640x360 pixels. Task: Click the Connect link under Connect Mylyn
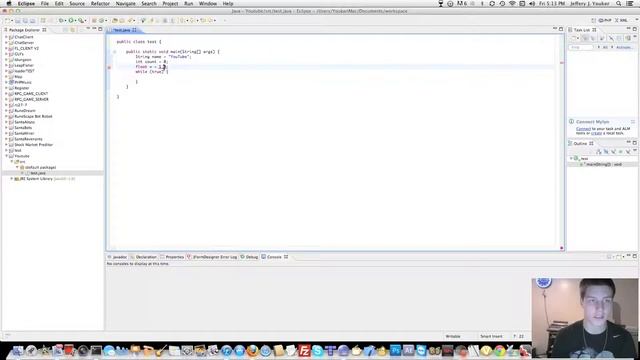point(583,129)
